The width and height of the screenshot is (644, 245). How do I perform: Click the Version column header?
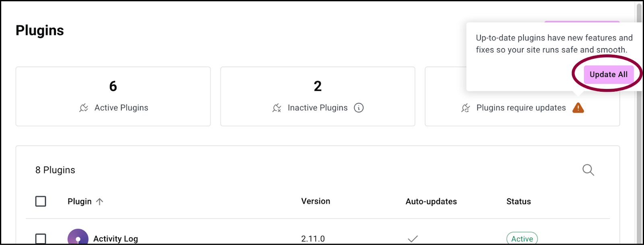coord(316,201)
